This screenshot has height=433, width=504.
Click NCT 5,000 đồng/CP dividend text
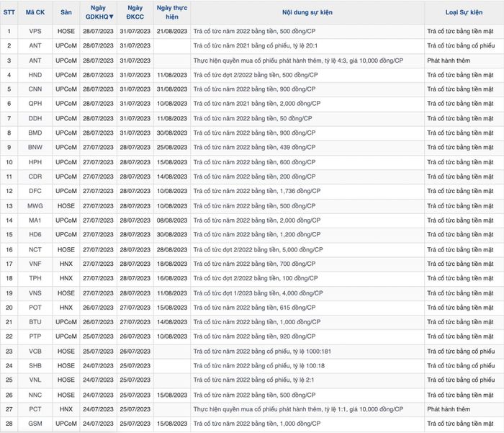tap(258, 249)
